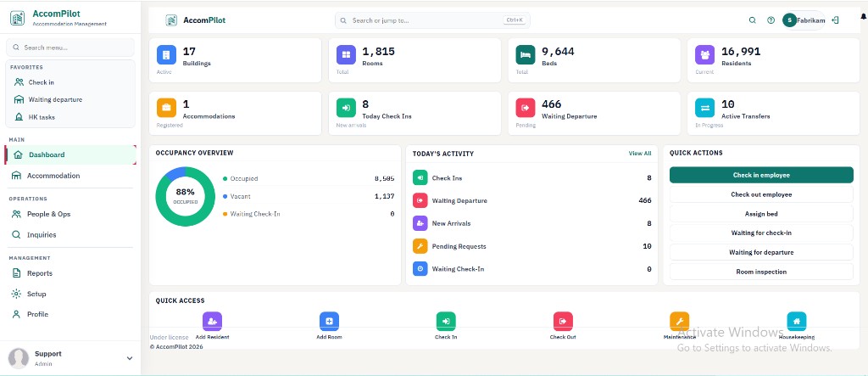Click the Check Ins activity icon

point(420,178)
